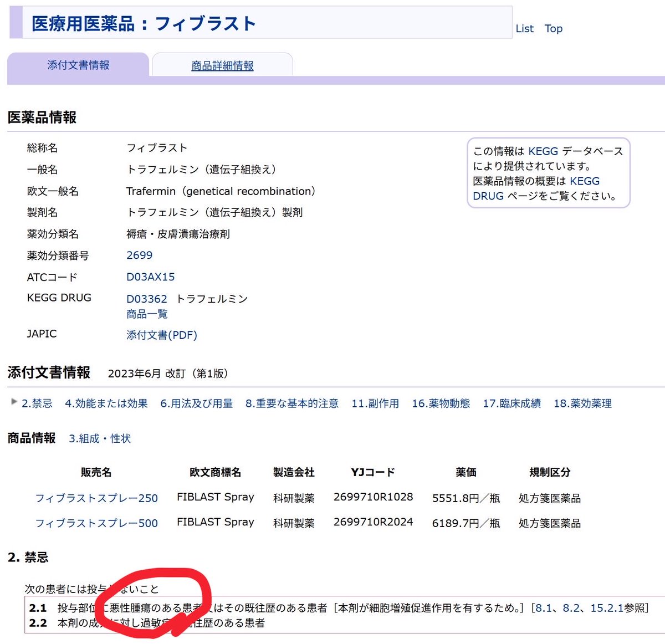Viewport: 665px width, 644px height.
Task: Click the 薬効分類番号 row label
Action: coord(58,255)
